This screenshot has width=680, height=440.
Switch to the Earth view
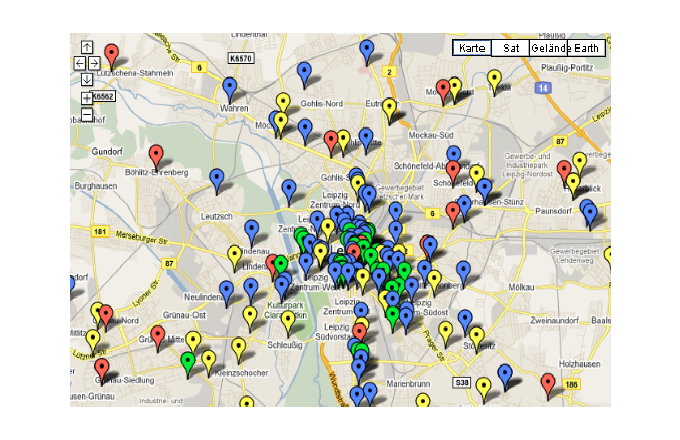pyautogui.click(x=586, y=48)
